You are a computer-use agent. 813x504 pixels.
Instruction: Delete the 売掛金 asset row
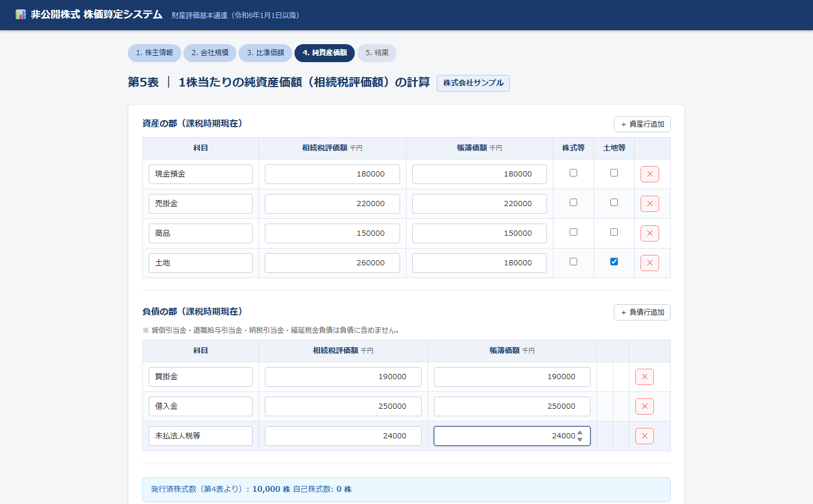(650, 204)
